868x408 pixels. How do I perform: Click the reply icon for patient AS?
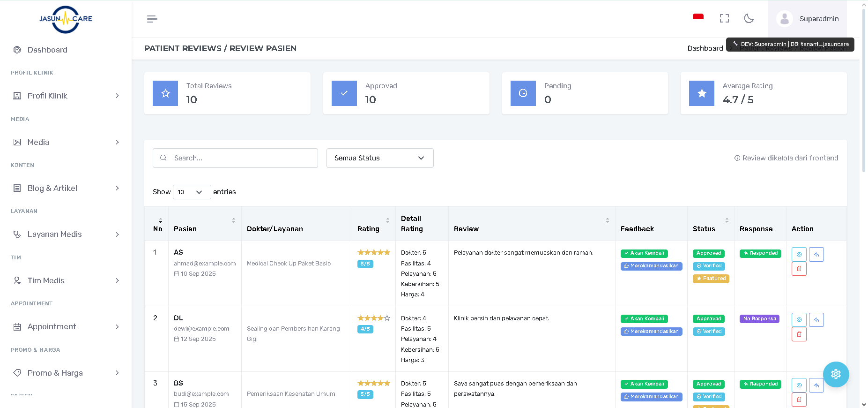click(x=816, y=254)
